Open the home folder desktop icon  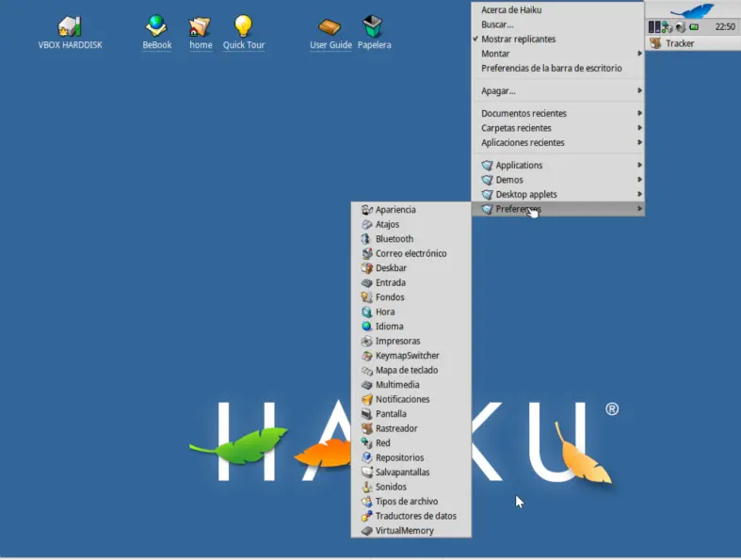pos(200,26)
